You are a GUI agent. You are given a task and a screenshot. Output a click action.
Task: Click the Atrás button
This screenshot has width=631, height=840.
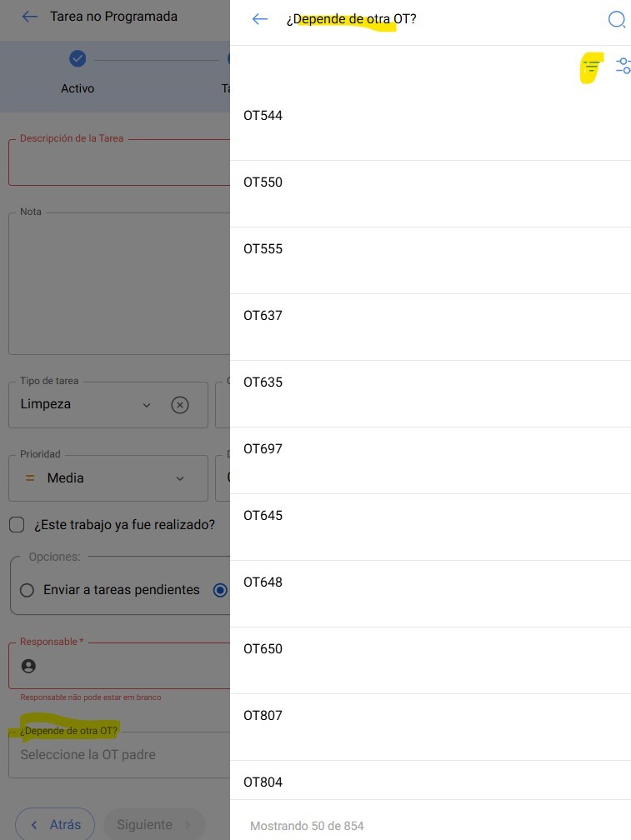pos(55,824)
